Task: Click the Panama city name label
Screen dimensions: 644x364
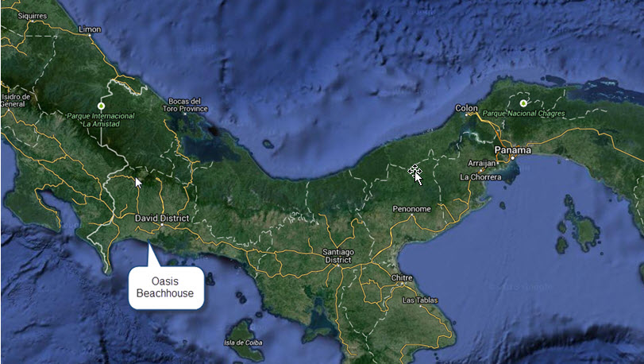Action: coord(512,149)
